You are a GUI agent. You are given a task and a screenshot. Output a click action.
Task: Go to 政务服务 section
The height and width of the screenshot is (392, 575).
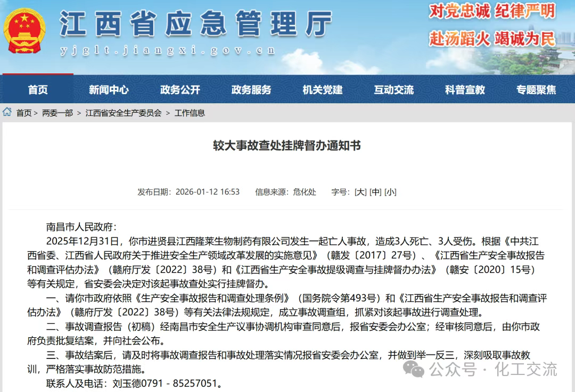tap(251, 90)
